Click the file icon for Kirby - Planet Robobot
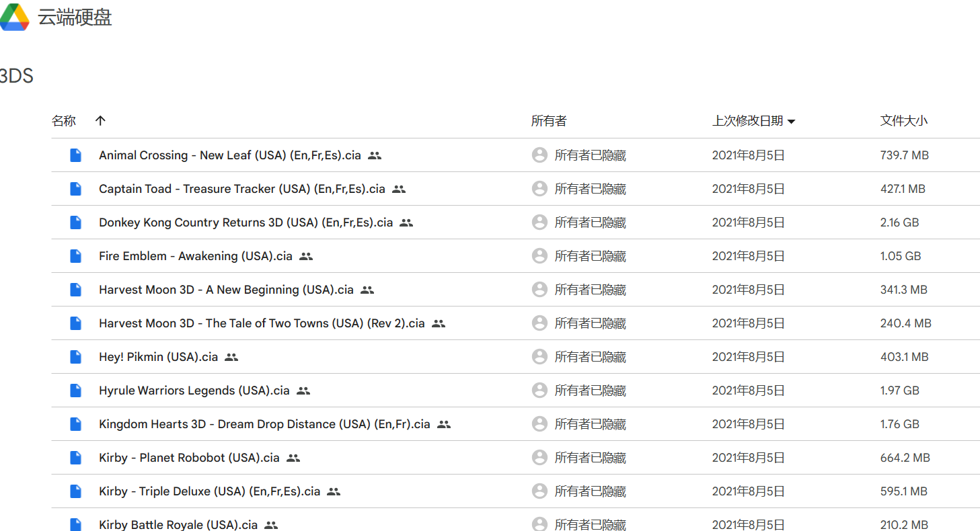Image resolution: width=980 pixels, height=531 pixels. tap(76, 458)
